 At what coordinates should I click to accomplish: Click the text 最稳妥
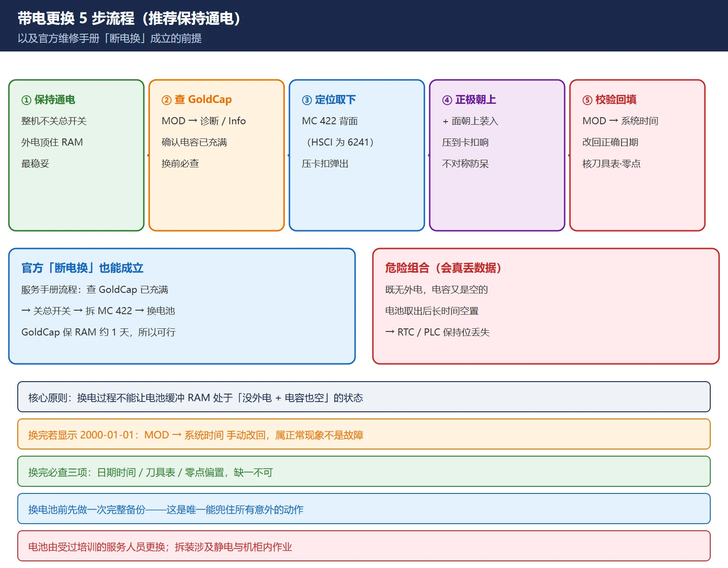[35, 163]
